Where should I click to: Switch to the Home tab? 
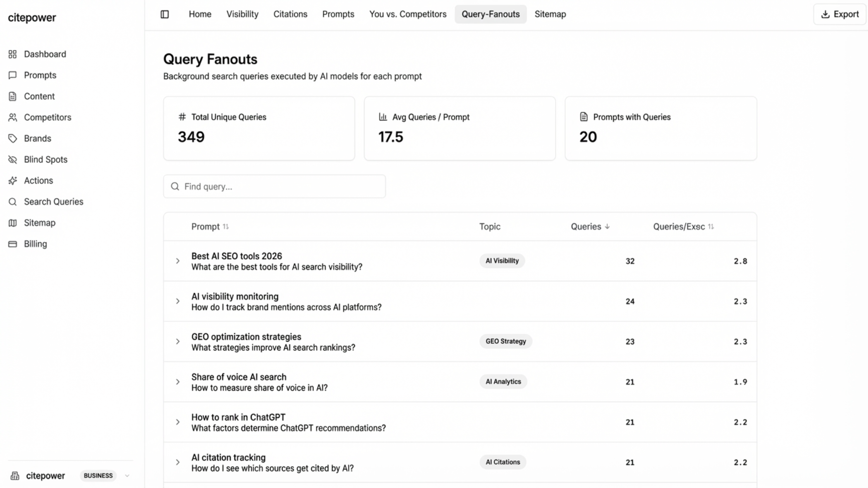click(200, 14)
